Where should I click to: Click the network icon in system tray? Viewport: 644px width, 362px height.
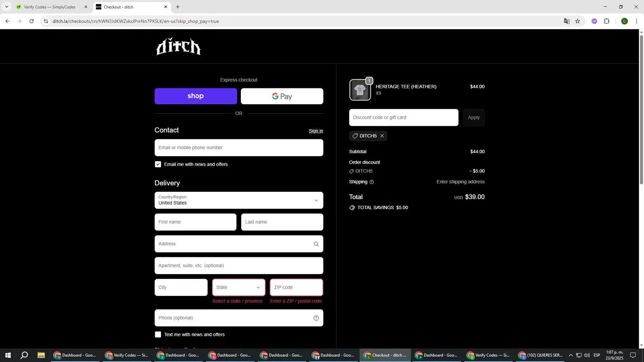pos(579,355)
